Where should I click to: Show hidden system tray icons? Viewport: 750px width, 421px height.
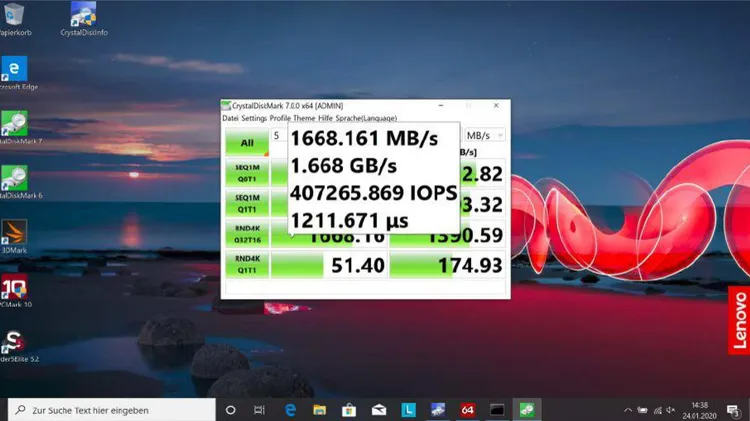point(628,410)
